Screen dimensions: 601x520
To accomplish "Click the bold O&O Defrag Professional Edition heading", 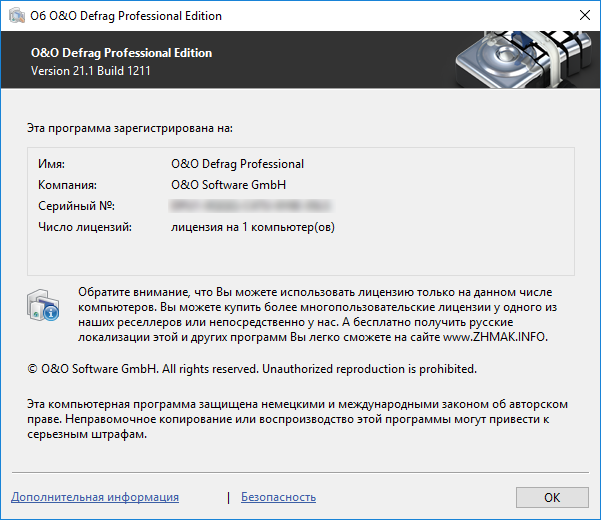I will point(121,53).
